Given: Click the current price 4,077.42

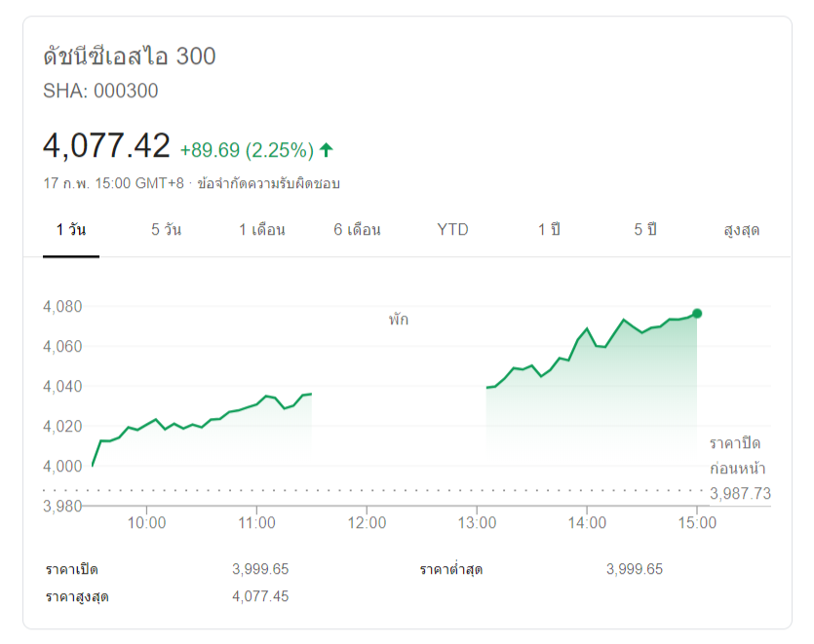Looking at the screenshot, I should tap(106, 146).
